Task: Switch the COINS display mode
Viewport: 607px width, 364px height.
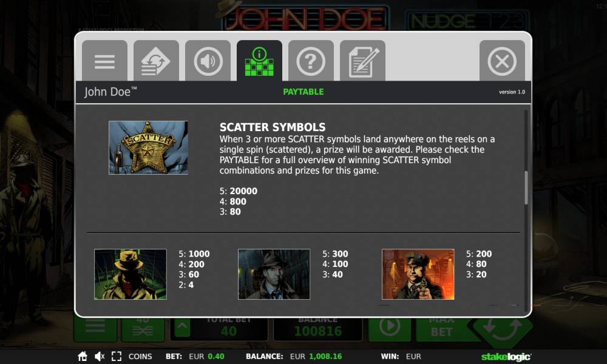Action: click(x=140, y=356)
